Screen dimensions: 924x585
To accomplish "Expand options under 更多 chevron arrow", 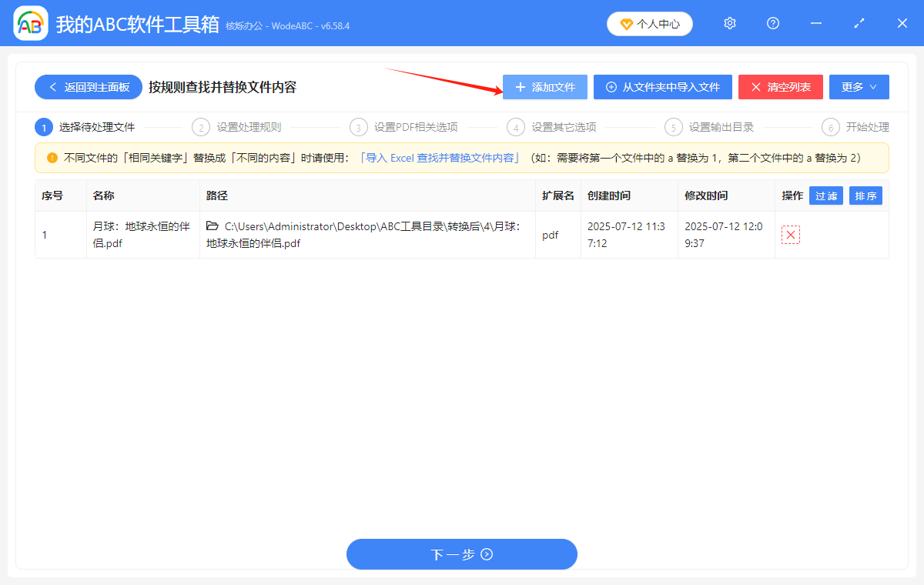I will 874,87.
